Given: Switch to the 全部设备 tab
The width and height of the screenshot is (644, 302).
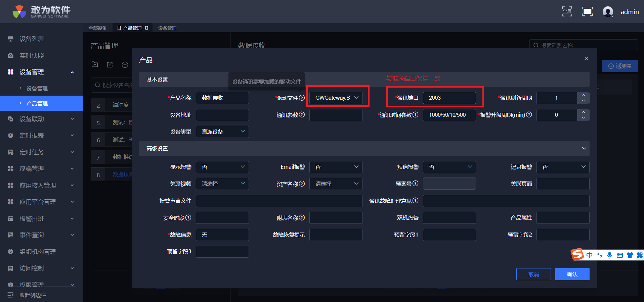Looking at the screenshot, I should click(x=98, y=28).
